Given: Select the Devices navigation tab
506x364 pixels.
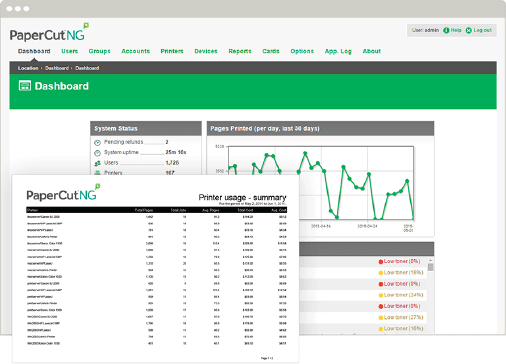Looking at the screenshot, I should click(x=206, y=51).
